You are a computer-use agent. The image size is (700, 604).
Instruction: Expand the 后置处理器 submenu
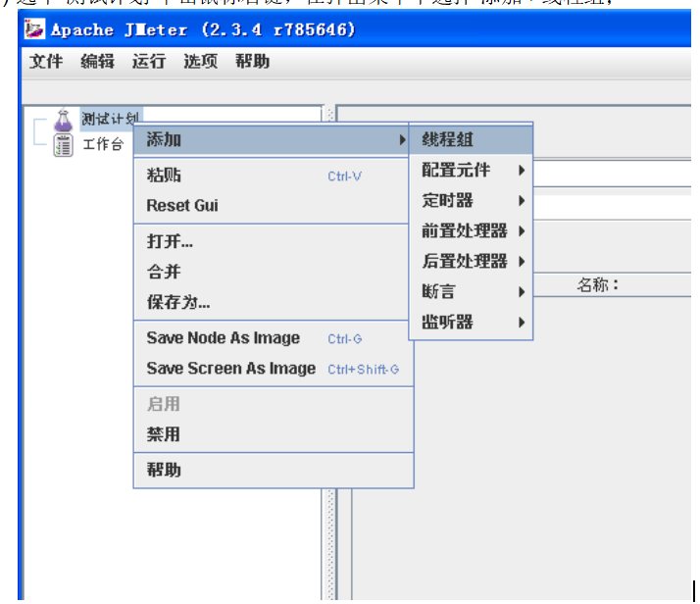(471, 261)
